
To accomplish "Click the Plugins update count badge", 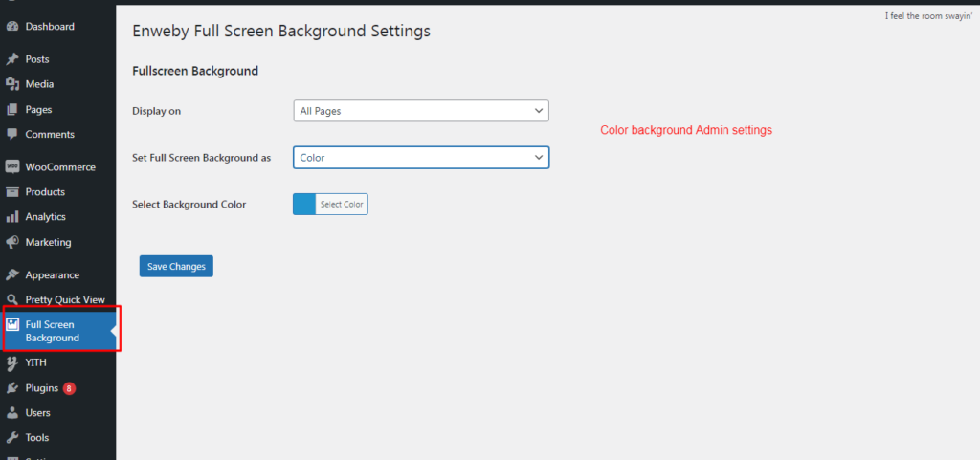I will [x=69, y=388].
